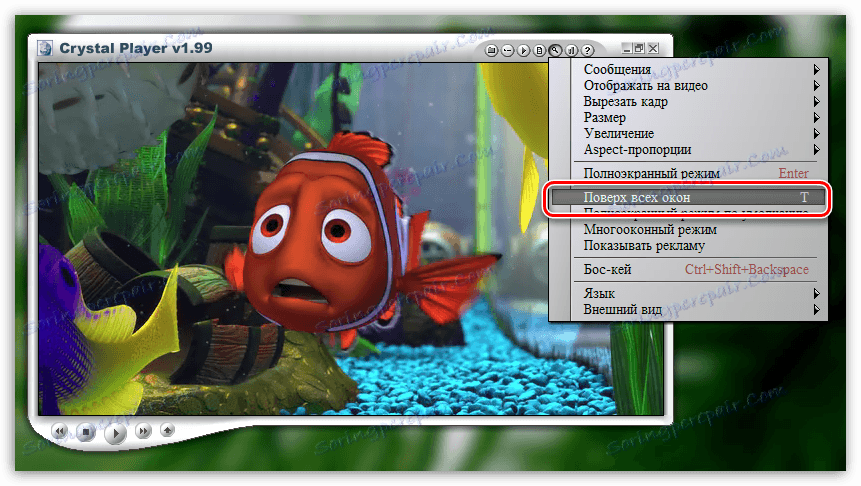Click the magnifier icon in top toolbar

point(555,51)
